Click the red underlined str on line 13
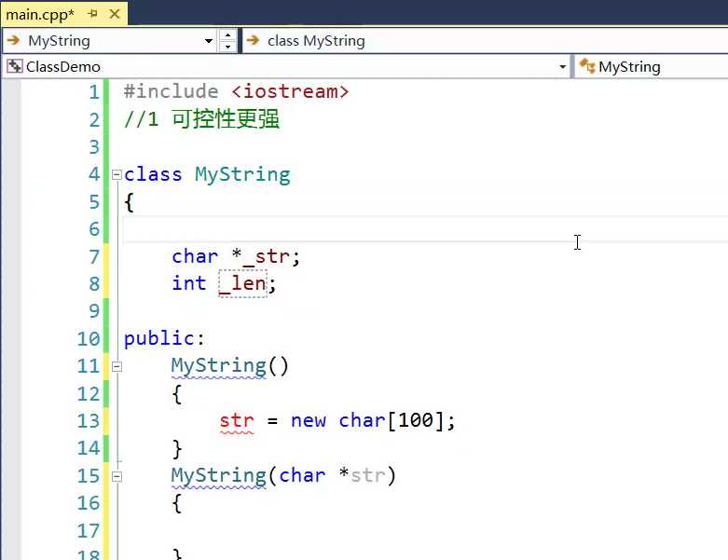Image resolution: width=728 pixels, height=560 pixels. (237, 421)
